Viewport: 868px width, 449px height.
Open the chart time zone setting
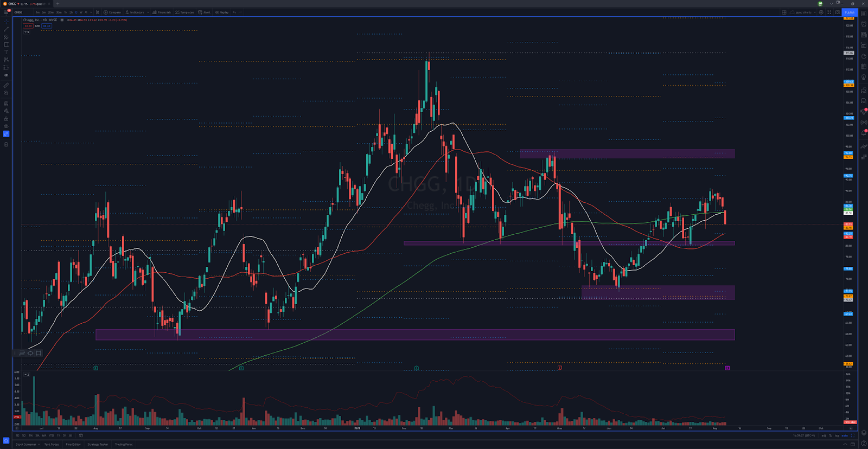coord(805,435)
